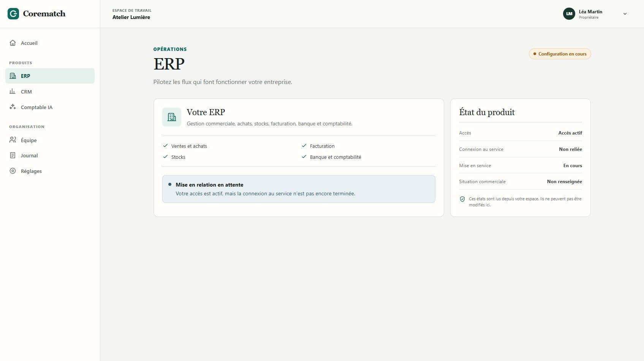644x361 pixels.
Task: Click the Atelier Lumière workspace name
Action: pos(131,17)
